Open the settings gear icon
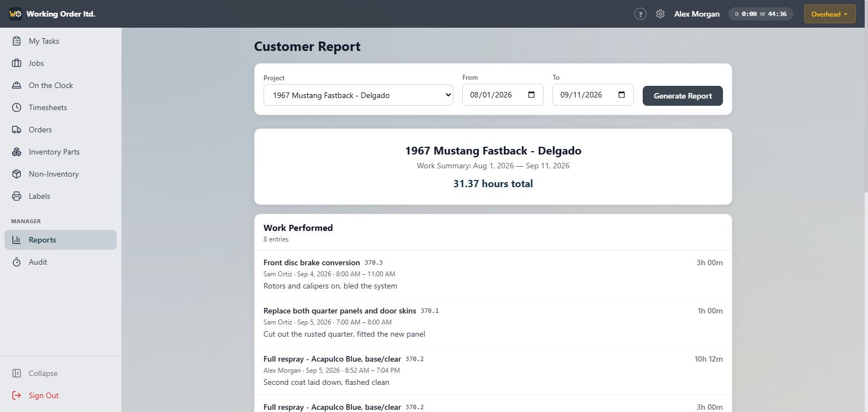Image resolution: width=868 pixels, height=412 pixels. coord(660,14)
